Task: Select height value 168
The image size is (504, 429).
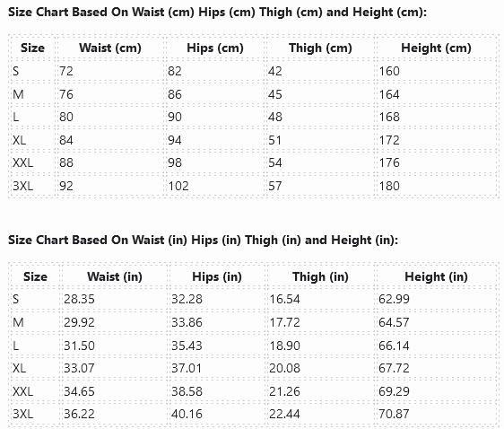Action: [x=389, y=117]
